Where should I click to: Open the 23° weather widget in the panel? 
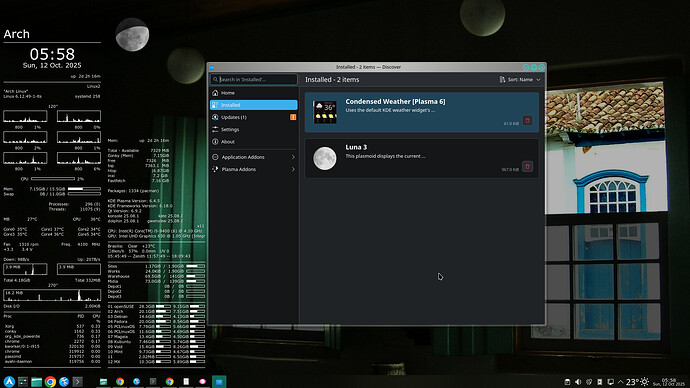(x=637, y=382)
